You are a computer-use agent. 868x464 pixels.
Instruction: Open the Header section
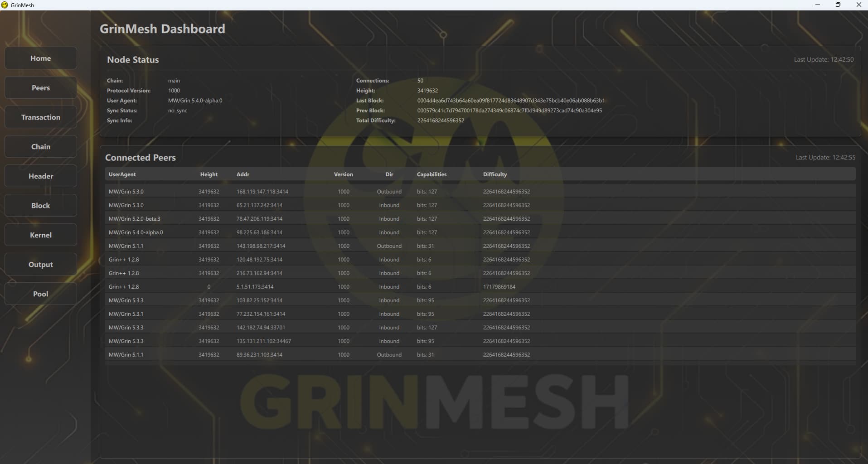pyautogui.click(x=41, y=176)
